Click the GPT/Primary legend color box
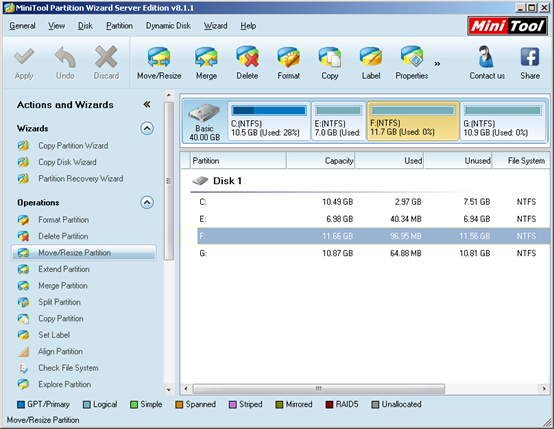554x429 pixels. [x=20, y=404]
